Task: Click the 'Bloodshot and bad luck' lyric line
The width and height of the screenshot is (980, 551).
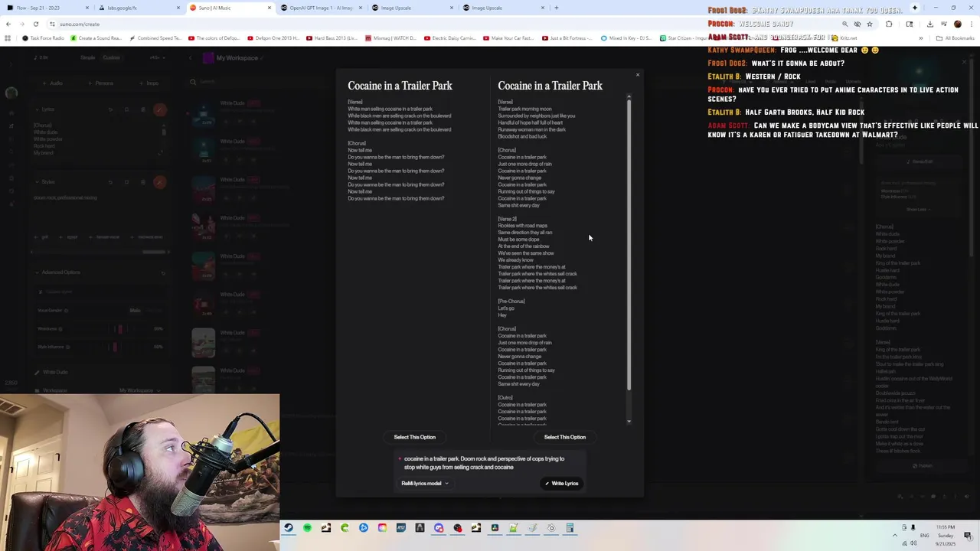Action: point(522,136)
